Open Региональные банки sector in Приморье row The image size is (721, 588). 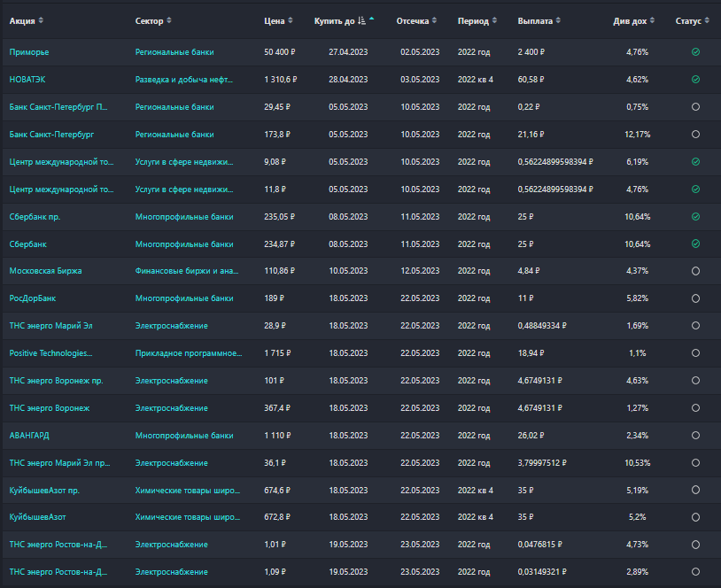(174, 52)
